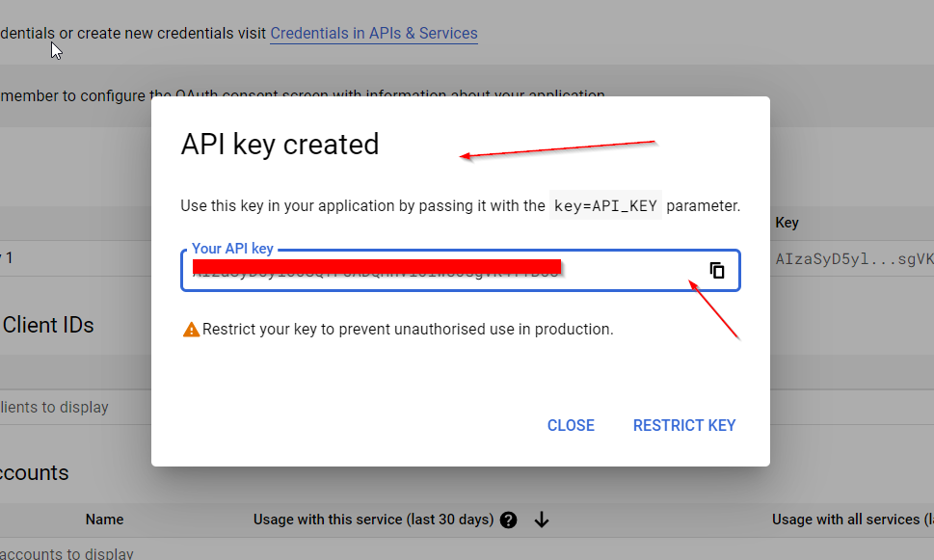934x560 pixels.
Task: Open Credentials in APIs & Services link
Action: pyautogui.click(x=373, y=33)
